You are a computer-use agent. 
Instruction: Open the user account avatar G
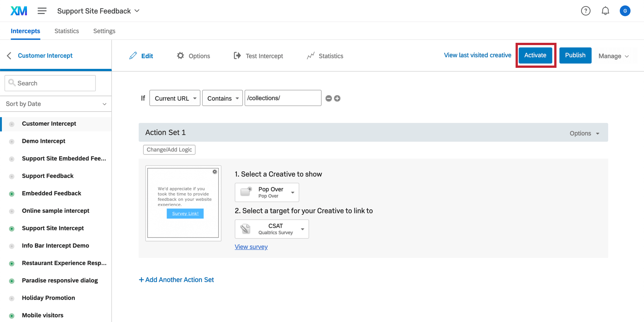click(x=625, y=11)
